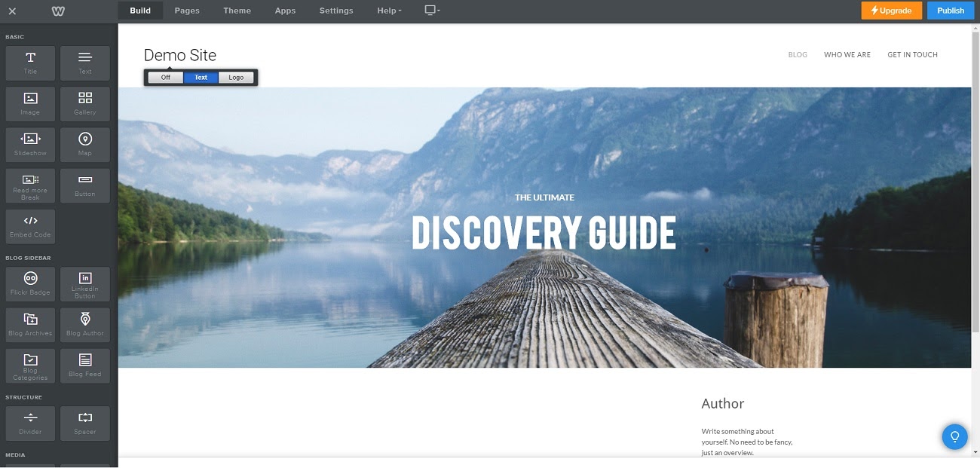This screenshot has height=468, width=980.
Task: Select the Gallery element icon
Action: click(x=84, y=103)
